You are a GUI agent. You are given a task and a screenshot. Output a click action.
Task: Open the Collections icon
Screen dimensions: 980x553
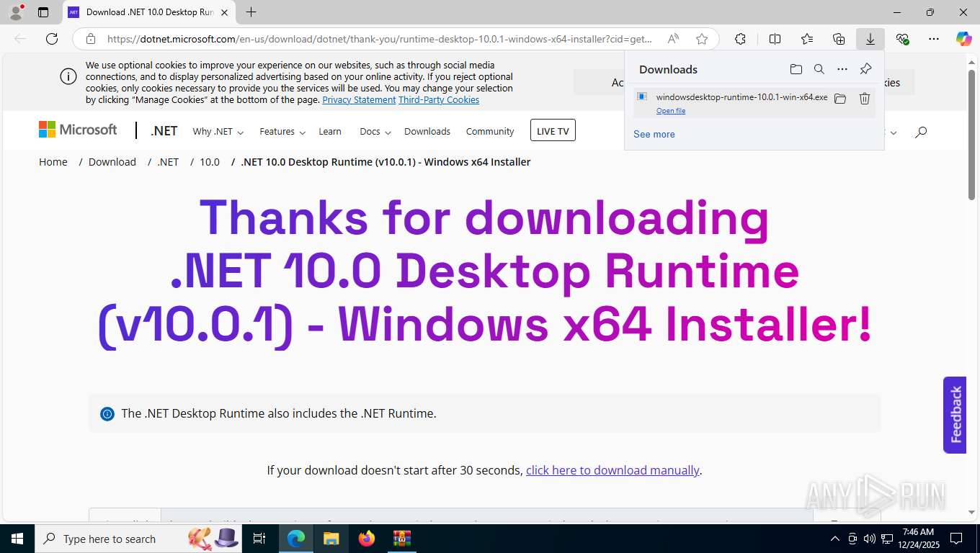[839, 39]
